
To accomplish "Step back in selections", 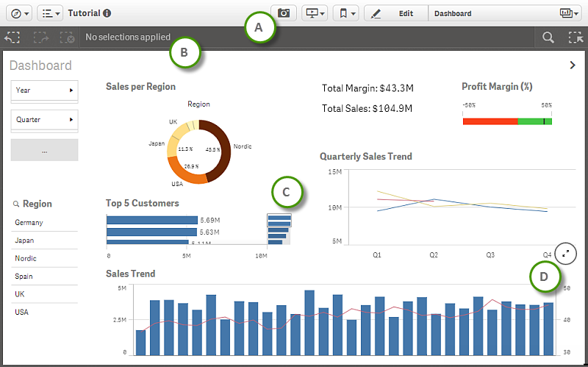I will pyautogui.click(x=12, y=37).
